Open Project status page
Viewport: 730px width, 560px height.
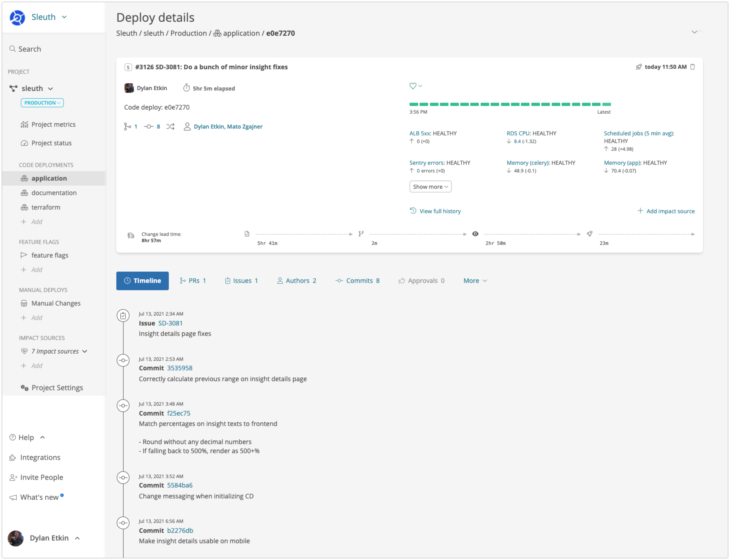click(46, 143)
